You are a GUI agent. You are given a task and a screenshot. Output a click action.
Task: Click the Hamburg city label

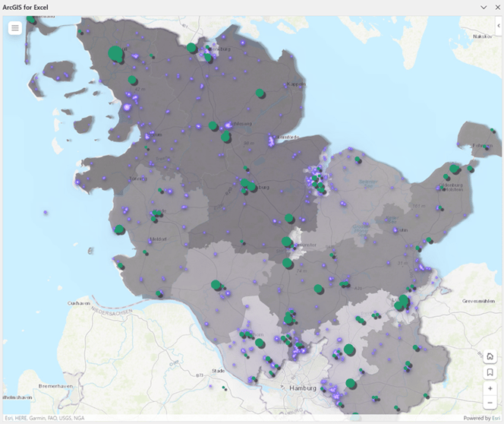(303, 388)
